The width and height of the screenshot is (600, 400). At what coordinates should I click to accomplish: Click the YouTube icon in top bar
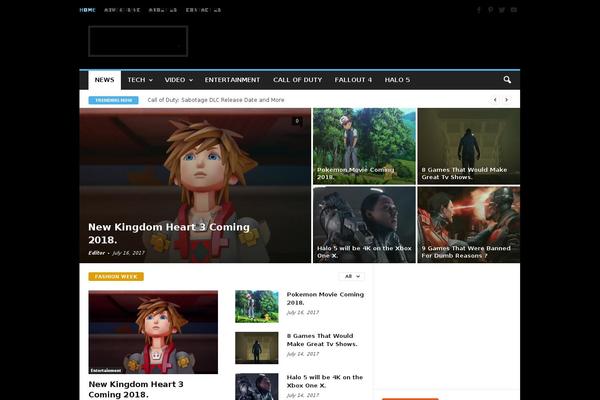514,10
